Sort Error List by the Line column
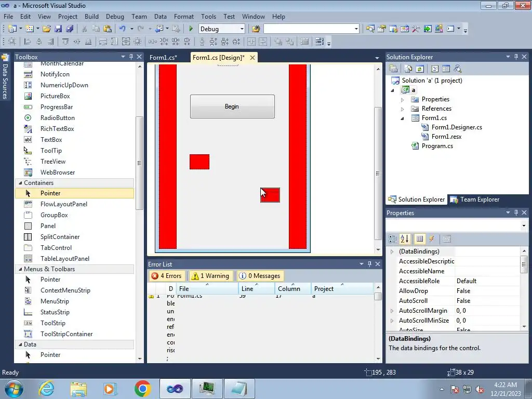Image resolution: width=532 pixels, height=399 pixels. click(x=257, y=288)
